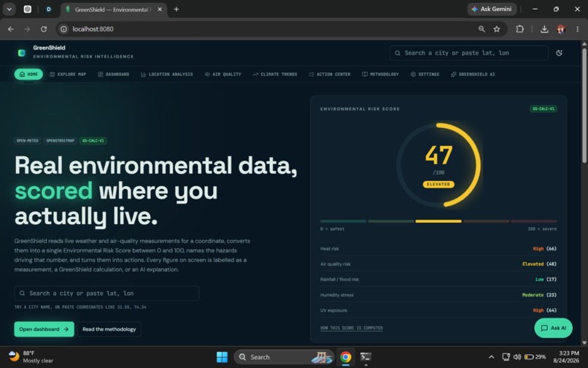The image size is (588, 368).
Task: Click the OPEN-METEO badge
Action: [x=28, y=141]
